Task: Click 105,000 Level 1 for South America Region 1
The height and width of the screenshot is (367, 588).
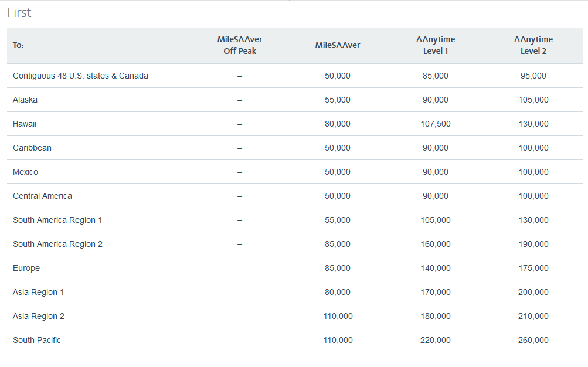Action: pyautogui.click(x=436, y=220)
